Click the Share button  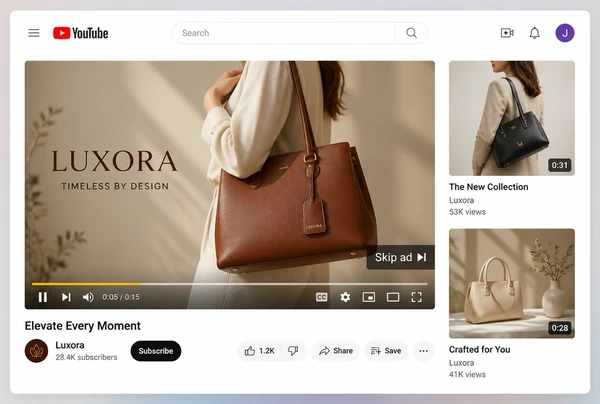(336, 351)
